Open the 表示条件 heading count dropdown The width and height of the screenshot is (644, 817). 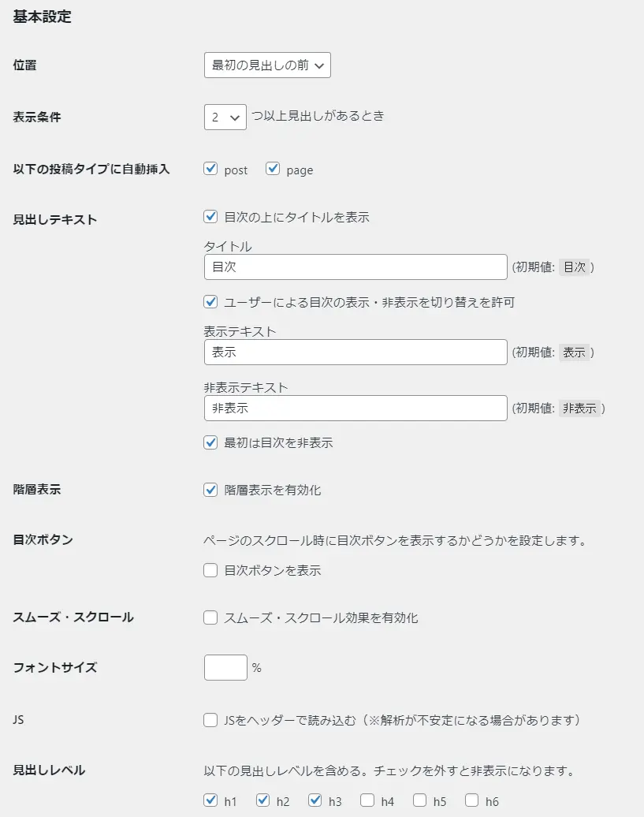point(225,117)
